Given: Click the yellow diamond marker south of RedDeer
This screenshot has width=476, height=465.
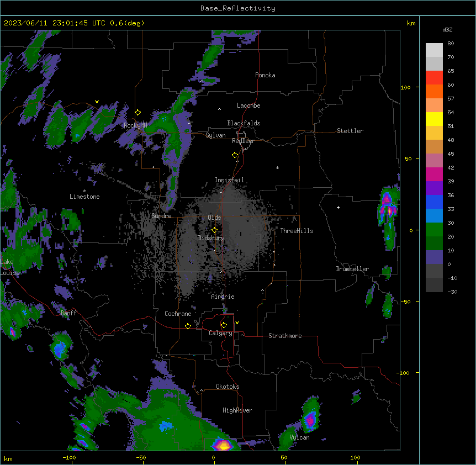Looking at the screenshot, I should [235, 155].
